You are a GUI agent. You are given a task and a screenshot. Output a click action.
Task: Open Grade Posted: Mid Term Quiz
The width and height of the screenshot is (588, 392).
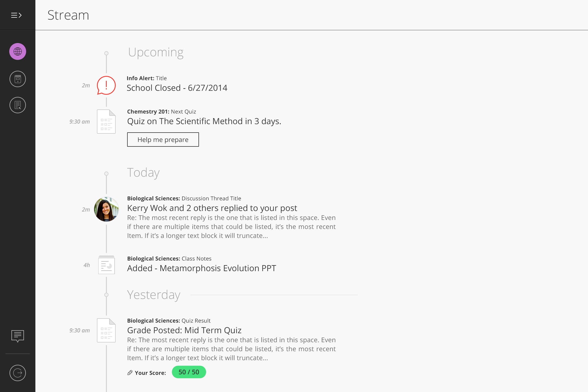(x=184, y=330)
